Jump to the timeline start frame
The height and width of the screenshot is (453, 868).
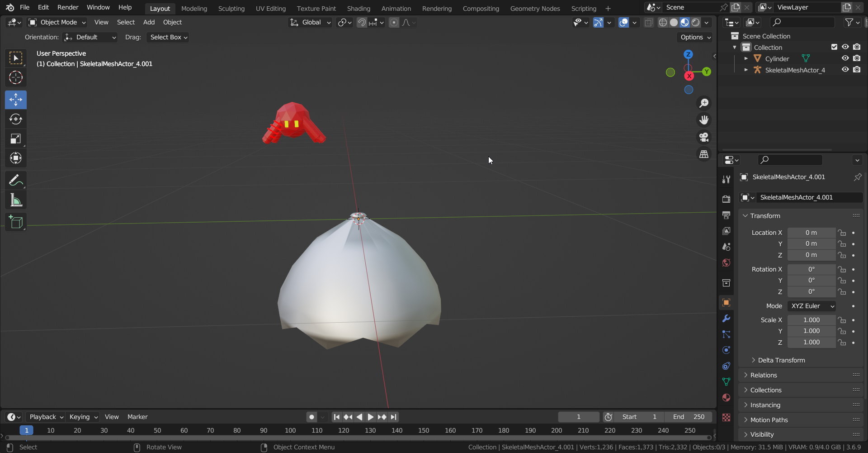tap(336, 417)
